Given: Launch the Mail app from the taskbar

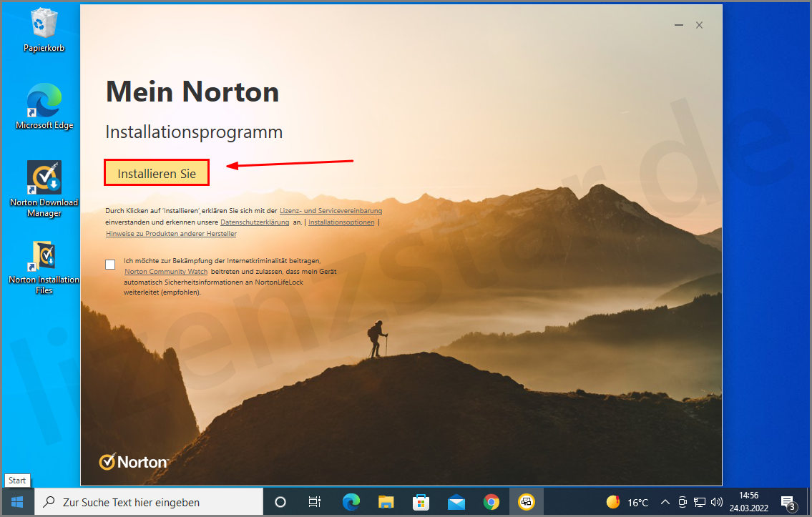Looking at the screenshot, I should [x=456, y=501].
